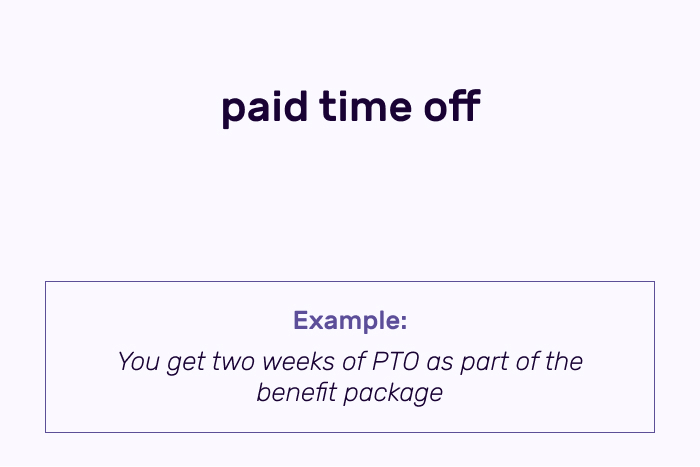Select the word "paid" in the title
The height and width of the screenshot is (467, 700).
point(265,108)
